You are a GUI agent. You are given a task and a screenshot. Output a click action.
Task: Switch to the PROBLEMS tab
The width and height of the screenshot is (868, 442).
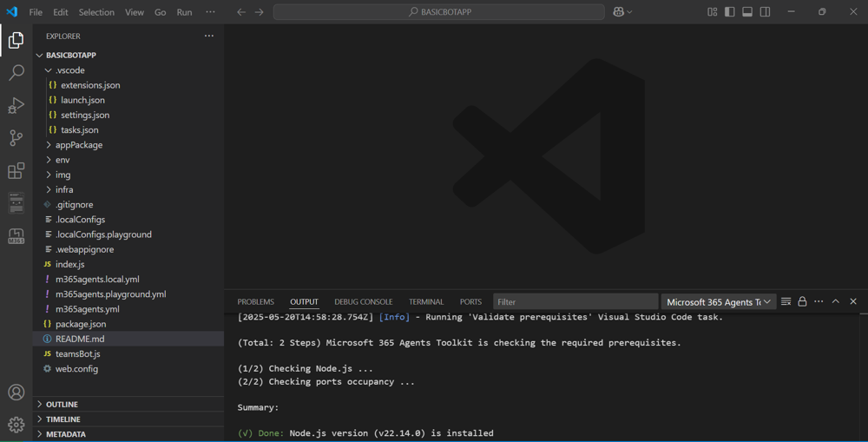[x=256, y=302]
